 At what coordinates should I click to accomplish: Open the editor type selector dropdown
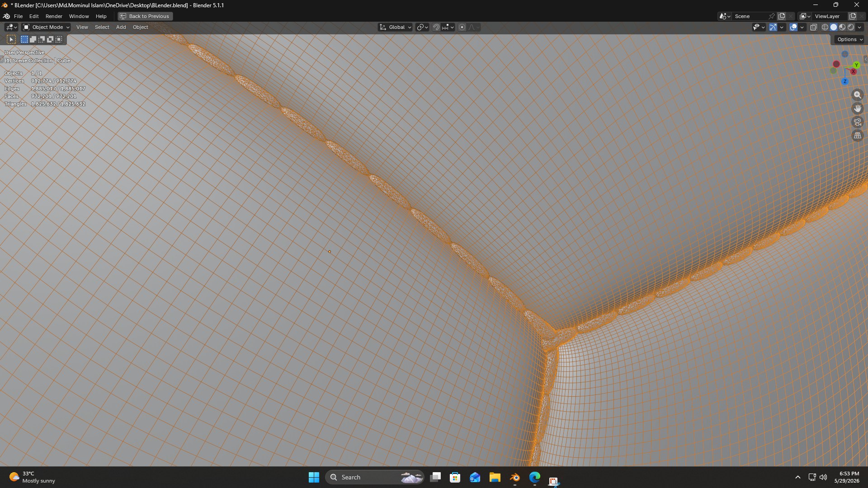click(x=11, y=27)
